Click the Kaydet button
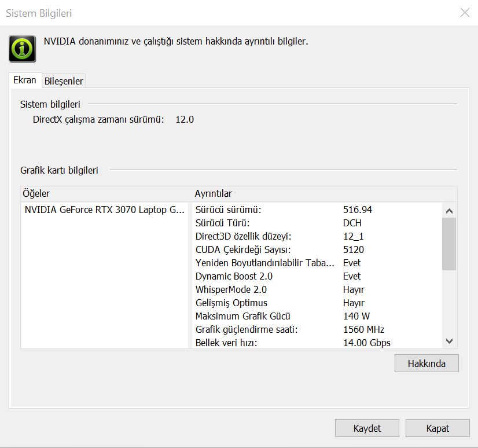The image size is (478, 448). tap(367, 428)
